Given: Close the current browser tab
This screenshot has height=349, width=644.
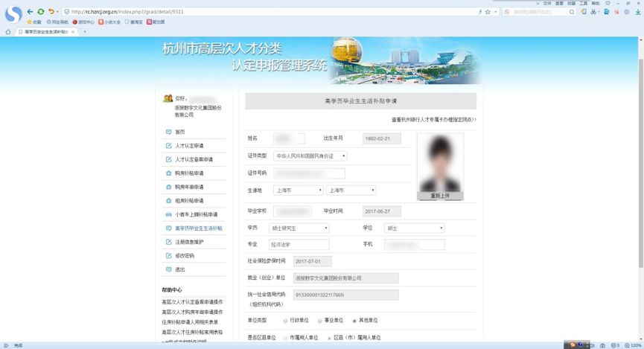Looking at the screenshot, I should tap(73, 31).
